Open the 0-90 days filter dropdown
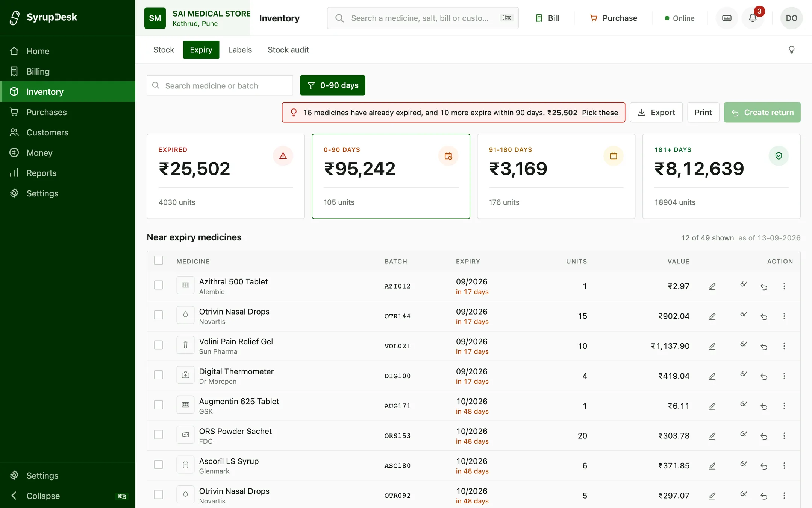This screenshot has width=812, height=508. (332, 85)
